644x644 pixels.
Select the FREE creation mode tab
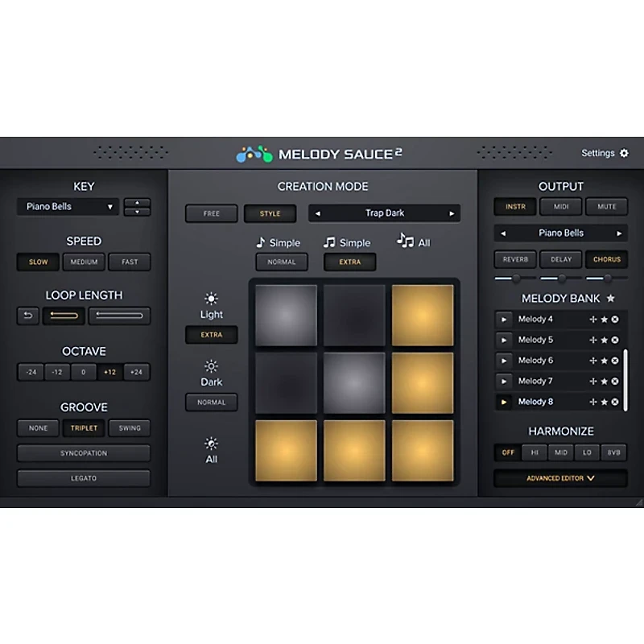[x=211, y=213]
